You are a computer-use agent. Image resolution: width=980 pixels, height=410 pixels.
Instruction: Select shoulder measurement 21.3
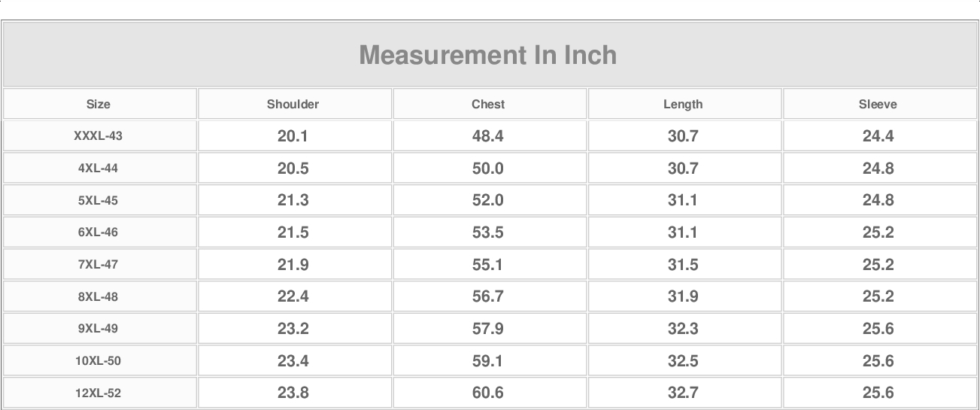(293, 201)
